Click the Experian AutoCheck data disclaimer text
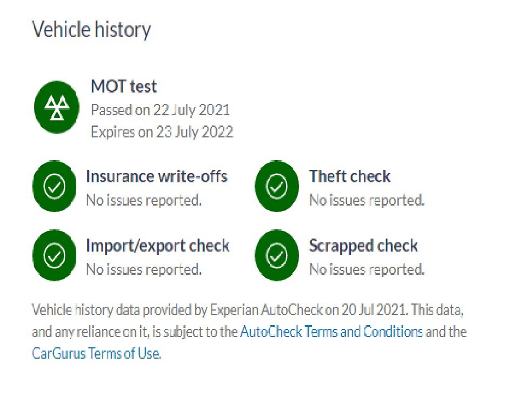Viewport: 532px width, 396px height. pyautogui.click(x=216, y=311)
